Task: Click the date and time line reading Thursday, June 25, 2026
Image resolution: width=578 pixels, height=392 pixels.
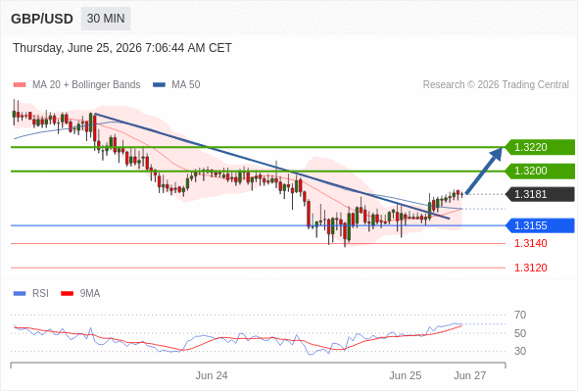Action: click(x=122, y=48)
